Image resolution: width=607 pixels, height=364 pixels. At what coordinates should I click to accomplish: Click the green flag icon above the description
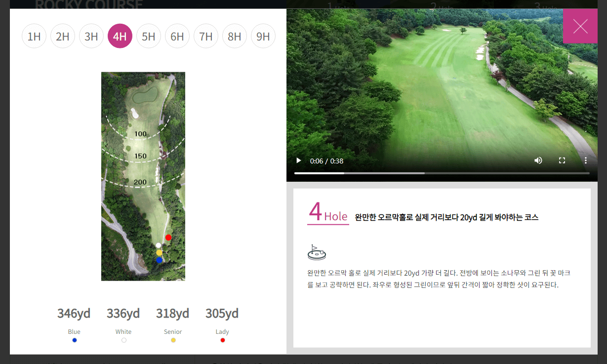click(317, 252)
